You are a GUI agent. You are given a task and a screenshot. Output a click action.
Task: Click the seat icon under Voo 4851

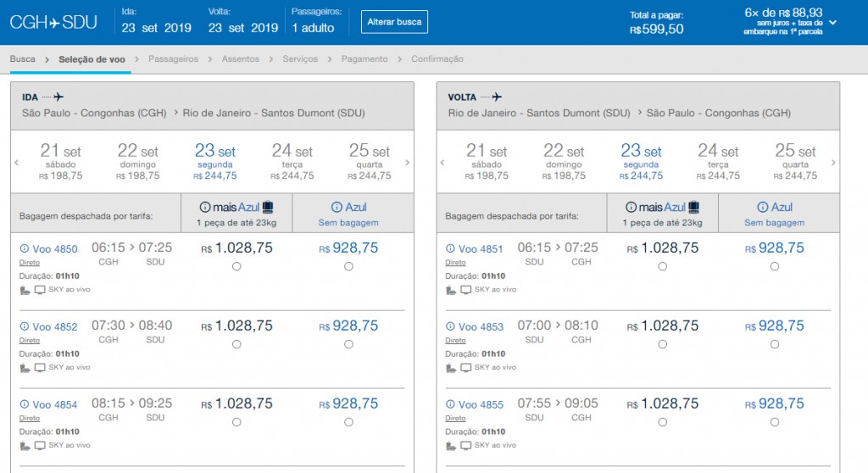451,290
